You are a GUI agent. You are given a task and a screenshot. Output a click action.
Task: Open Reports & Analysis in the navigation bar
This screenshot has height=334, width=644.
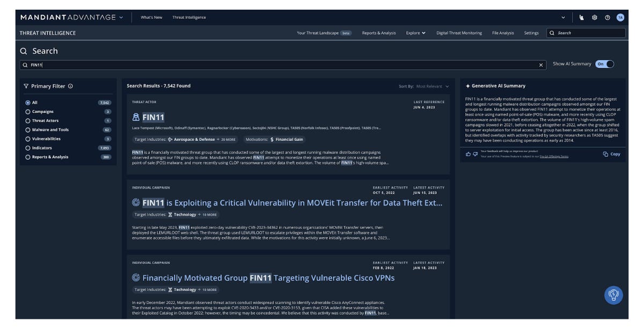coord(379,33)
